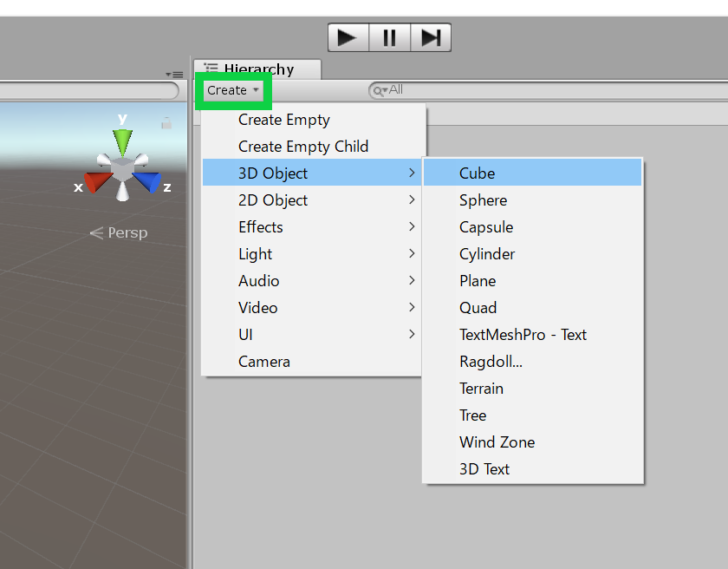Choose Create Empty menu entry
728x569 pixels.
pos(284,120)
